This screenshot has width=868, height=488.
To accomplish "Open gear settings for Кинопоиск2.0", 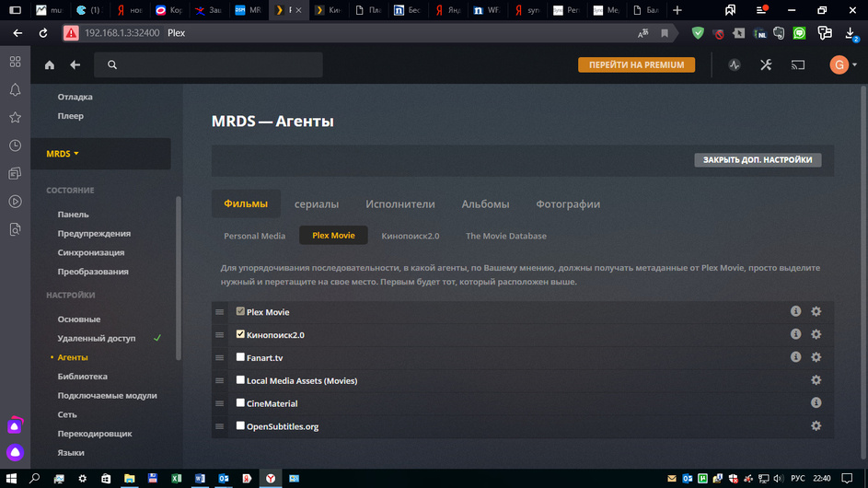I will click(x=816, y=334).
